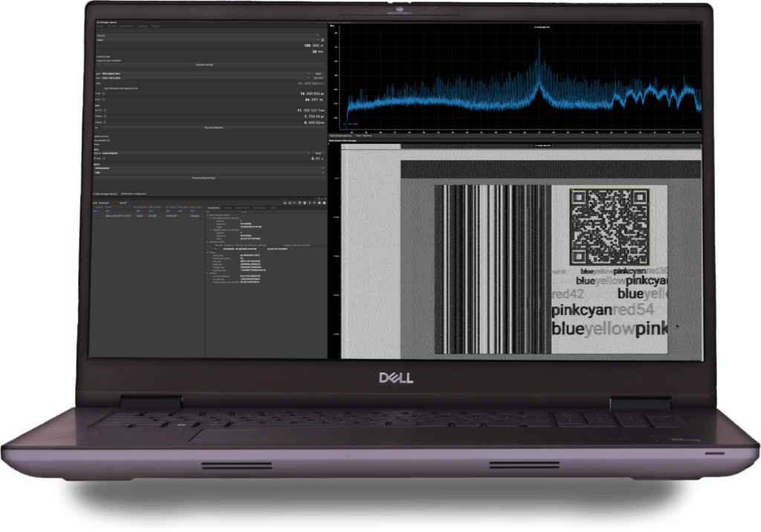Select the Image Preview tab
The width and height of the screenshot is (761, 532).
point(242,208)
